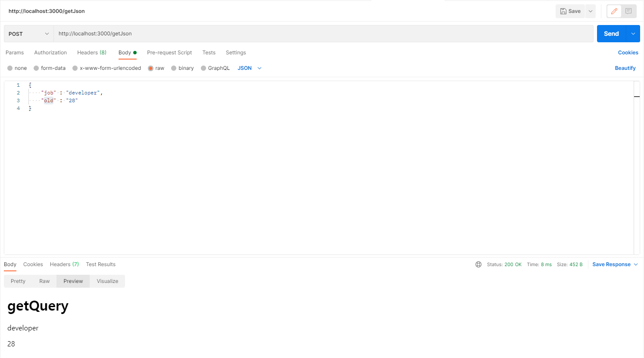Open the POST method dropdown
Viewport: 644px width, 358px height.
pos(29,34)
